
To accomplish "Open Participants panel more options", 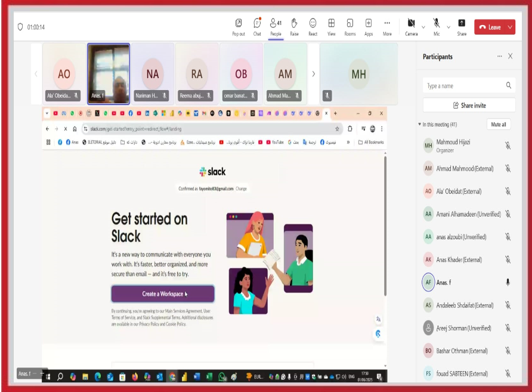I will pyautogui.click(x=499, y=56).
